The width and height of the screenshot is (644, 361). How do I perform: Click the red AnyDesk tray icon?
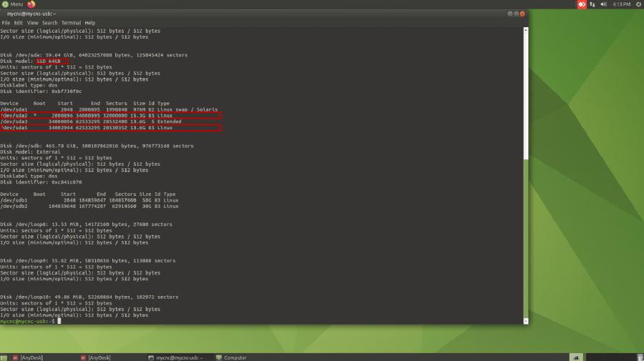pos(582,4)
